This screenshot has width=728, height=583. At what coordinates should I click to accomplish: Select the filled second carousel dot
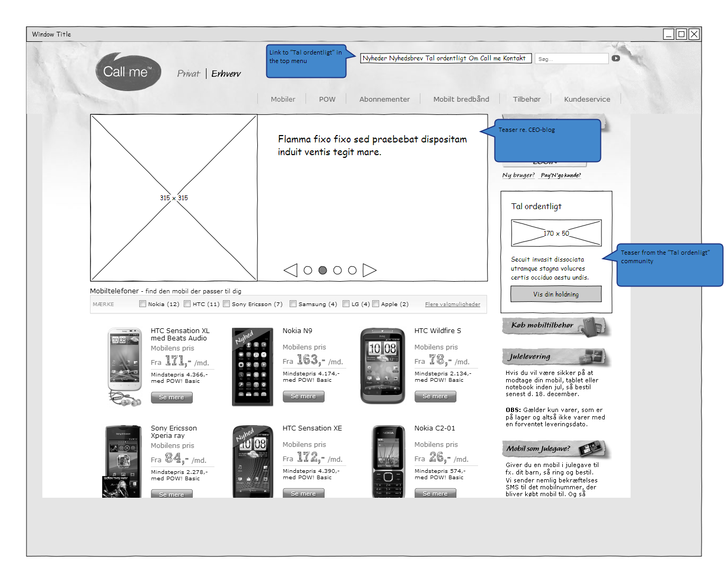pos(322,270)
